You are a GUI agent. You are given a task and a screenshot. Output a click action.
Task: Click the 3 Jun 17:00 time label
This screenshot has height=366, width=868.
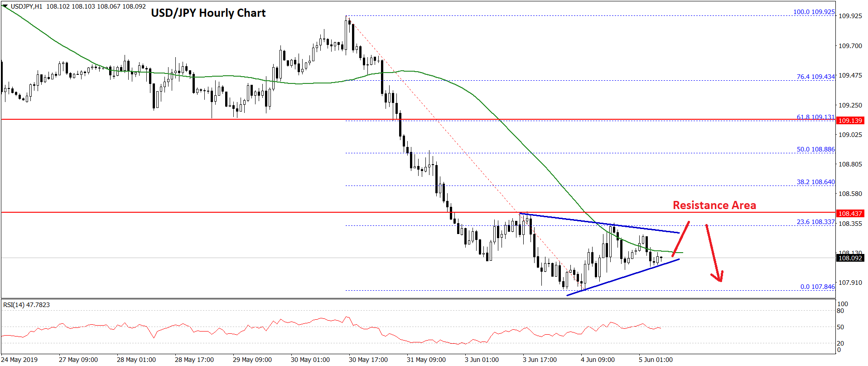[x=540, y=360]
